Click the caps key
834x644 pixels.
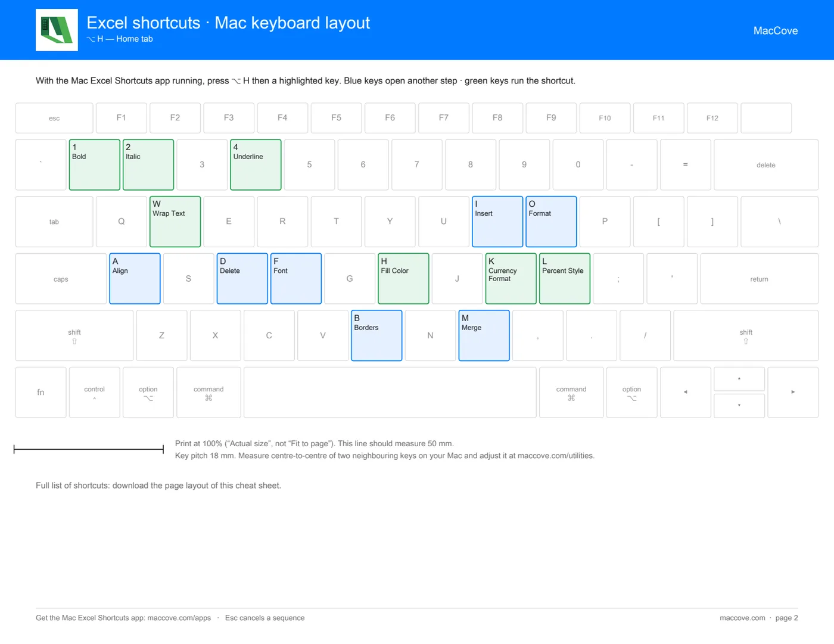[61, 279]
